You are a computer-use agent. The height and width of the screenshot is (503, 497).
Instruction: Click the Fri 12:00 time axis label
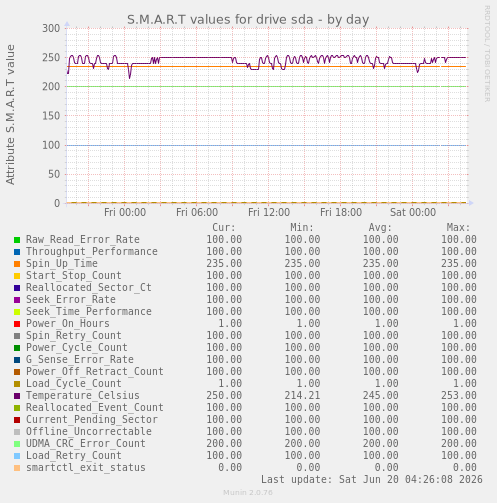pos(269,212)
